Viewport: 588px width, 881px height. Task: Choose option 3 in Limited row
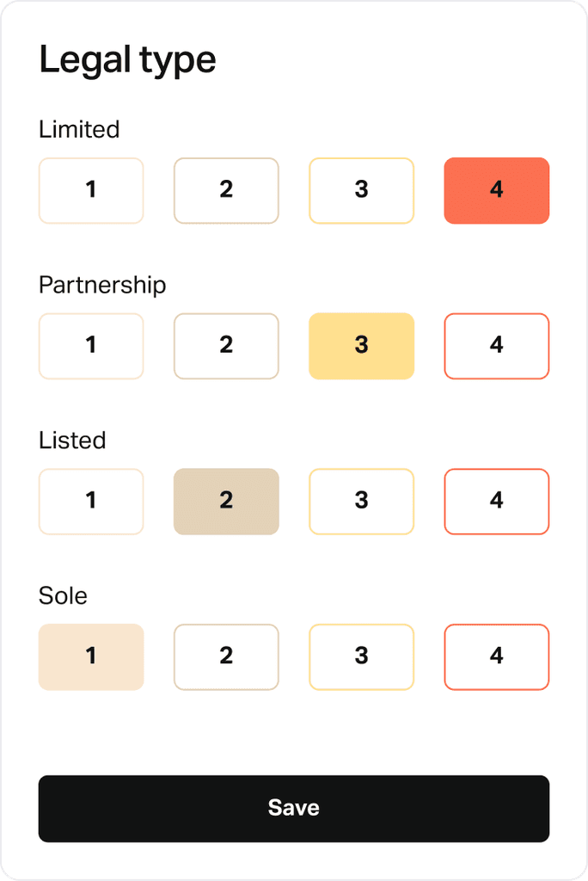click(362, 190)
